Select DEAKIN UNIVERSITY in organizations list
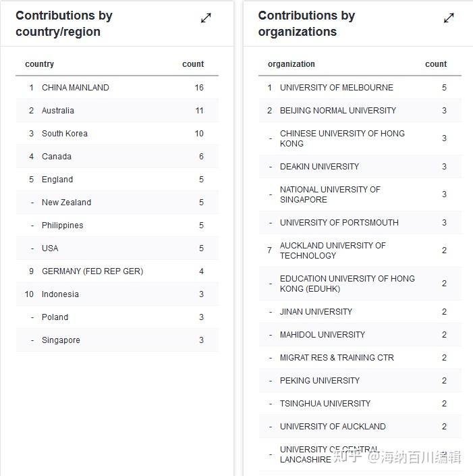The image size is (473, 476). pyautogui.click(x=319, y=167)
